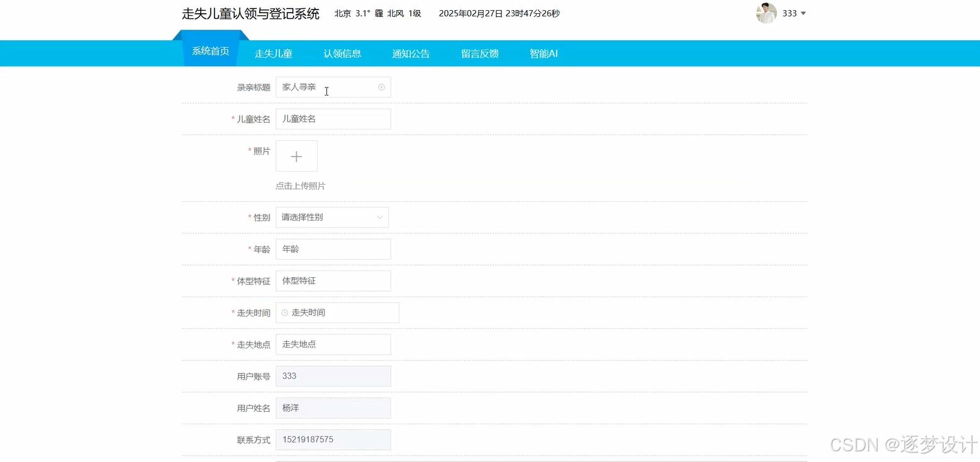Open the 智能AI tab

coord(543,53)
